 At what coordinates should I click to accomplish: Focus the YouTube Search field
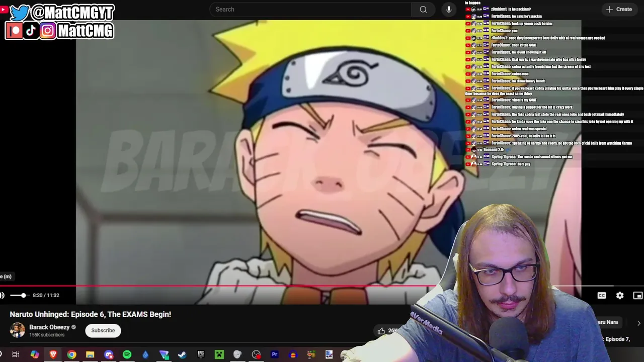click(310, 9)
